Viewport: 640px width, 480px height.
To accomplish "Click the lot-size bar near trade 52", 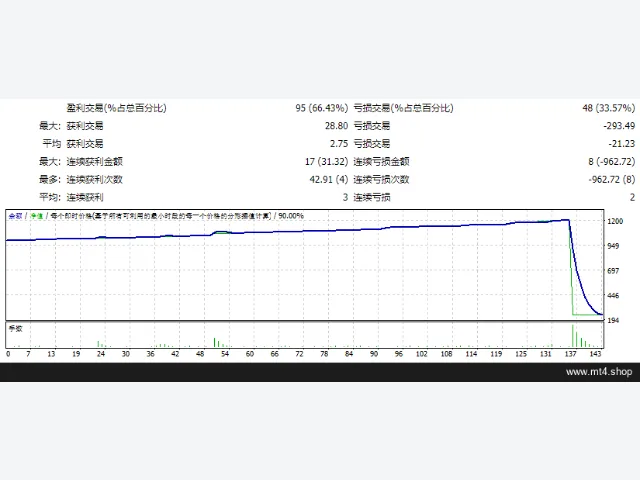I will [x=214, y=342].
